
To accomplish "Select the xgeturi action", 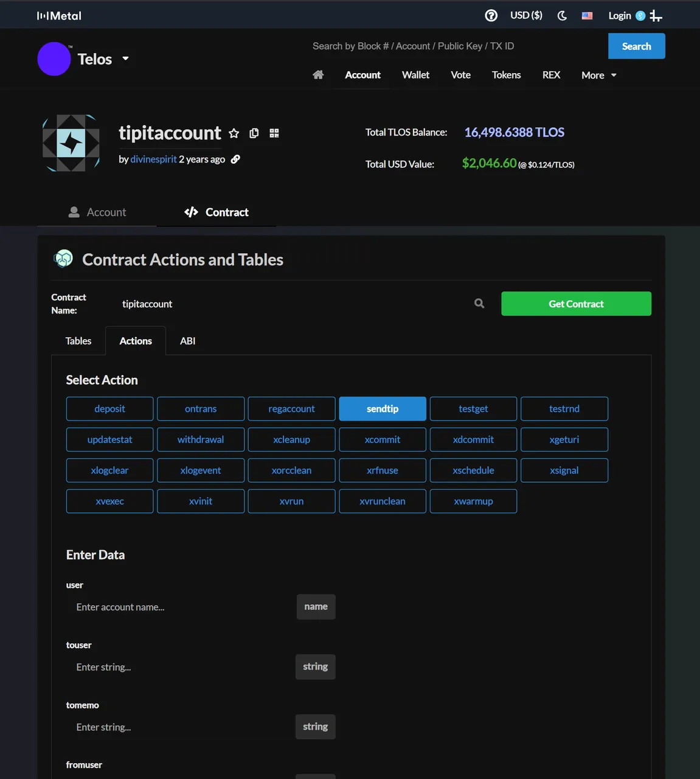I will (564, 439).
